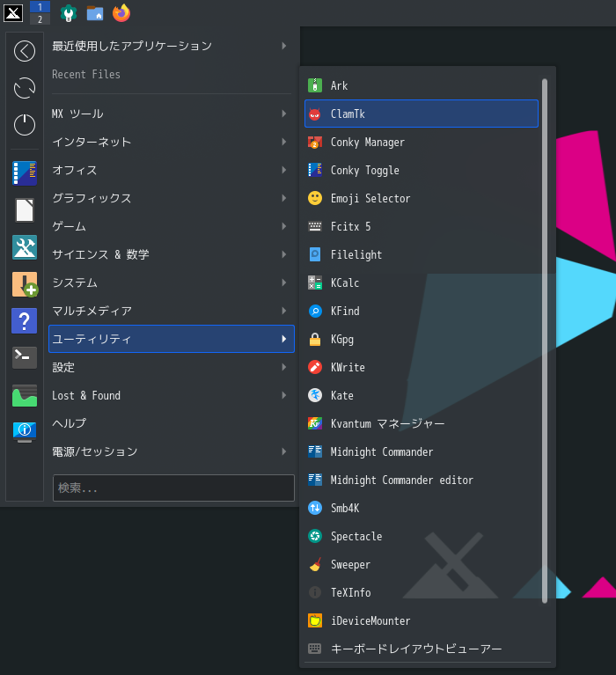Expand グラフィックス category
Image resolution: width=616 pixels, height=675 pixels.
point(172,199)
